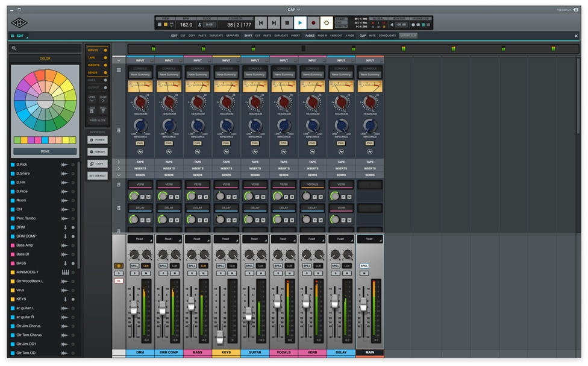Click EDIT CUT in edit bar
Image resolution: width=588 pixels, height=366 pixels.
183,36
